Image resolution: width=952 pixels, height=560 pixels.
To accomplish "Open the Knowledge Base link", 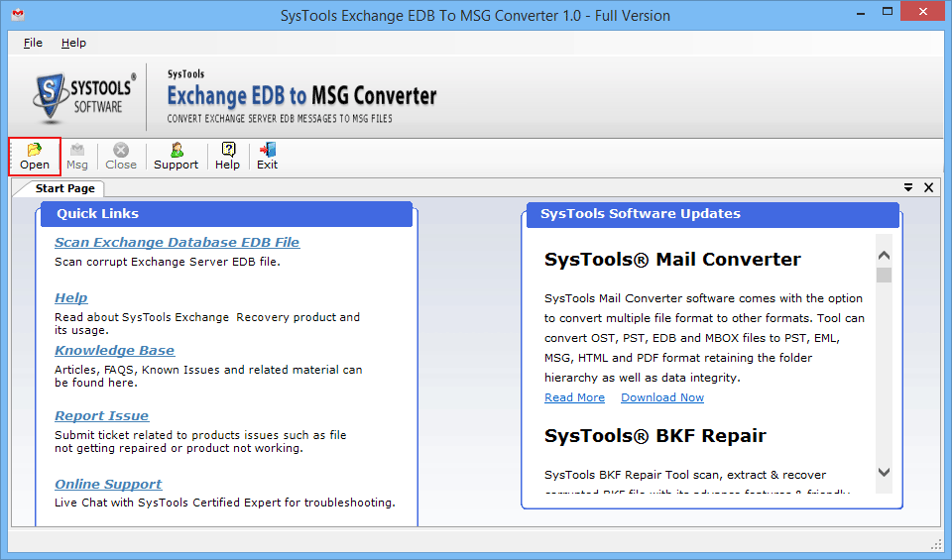I will coord(115,350).
